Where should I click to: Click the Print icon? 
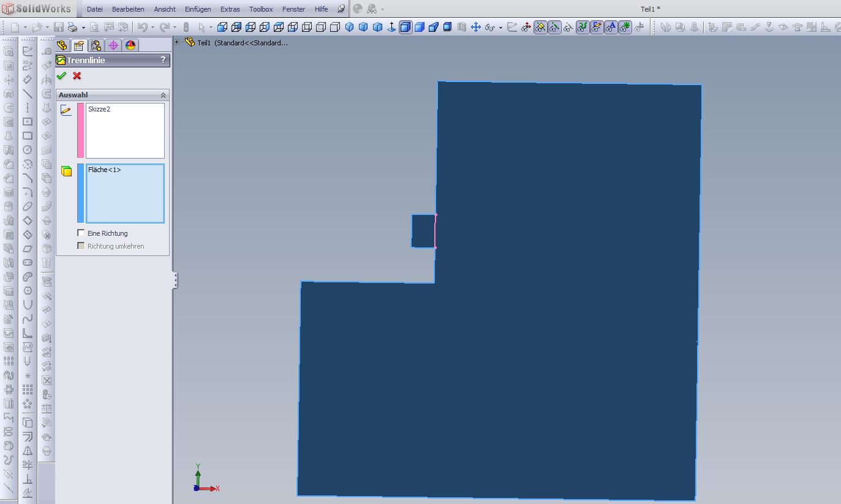click(72, 27)
